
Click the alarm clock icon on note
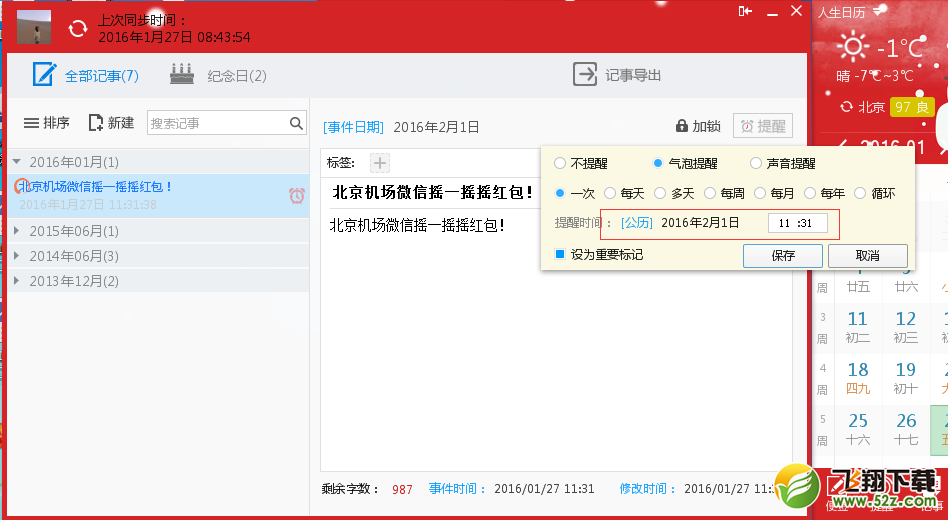tap(297, 195)
